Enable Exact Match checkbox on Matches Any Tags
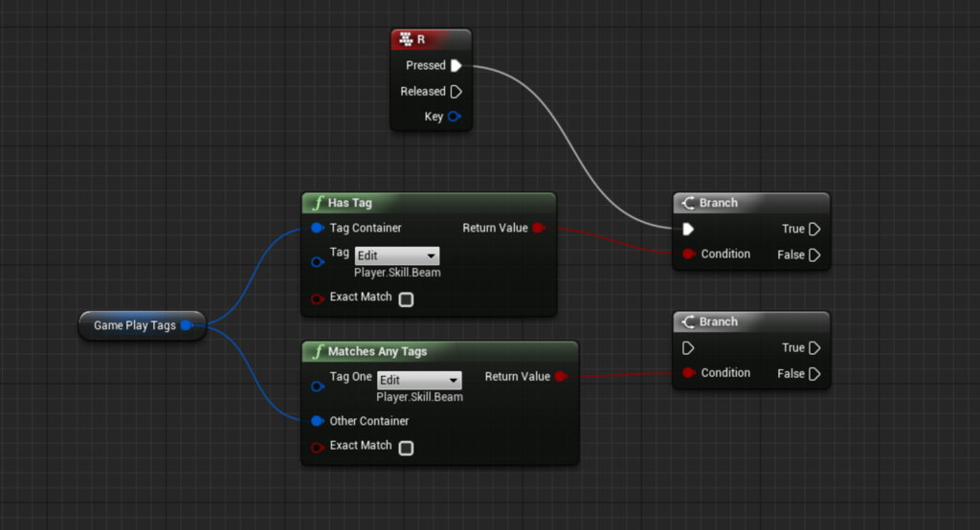 pyautogui.click(x=406, y=448)
